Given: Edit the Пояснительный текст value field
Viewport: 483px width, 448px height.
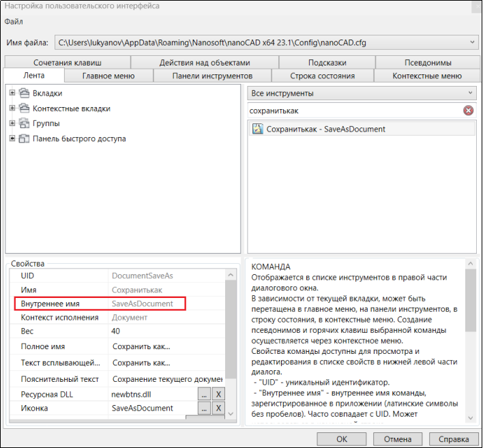Looking at the screenshot, I should coord(166,379).
